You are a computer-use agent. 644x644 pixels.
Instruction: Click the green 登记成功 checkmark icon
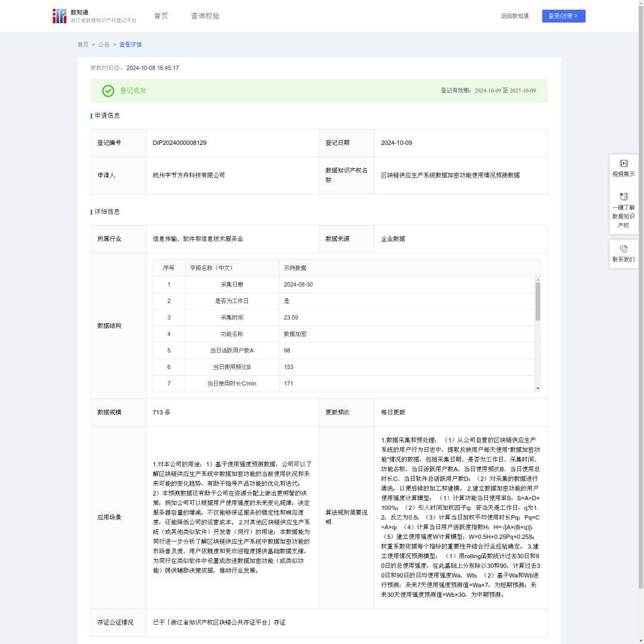(x=108, y=91)
